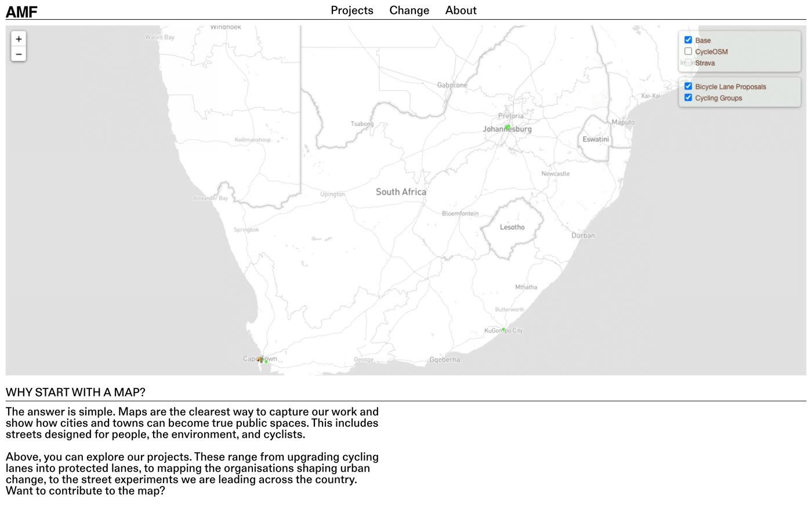Click the Bloemfontein map label

coord(460,214)
